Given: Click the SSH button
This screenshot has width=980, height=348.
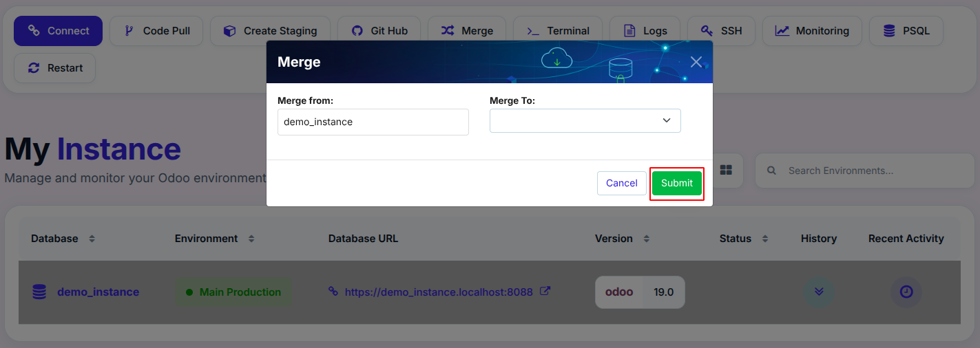Looking at the screenshot, I should [x=721, y=31].
